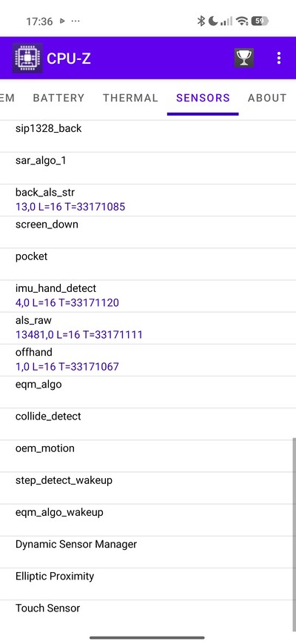Viewport: 296px width, 644px height.
Task: Select the back_als_str sensor row
Action: tap(148, 200)
